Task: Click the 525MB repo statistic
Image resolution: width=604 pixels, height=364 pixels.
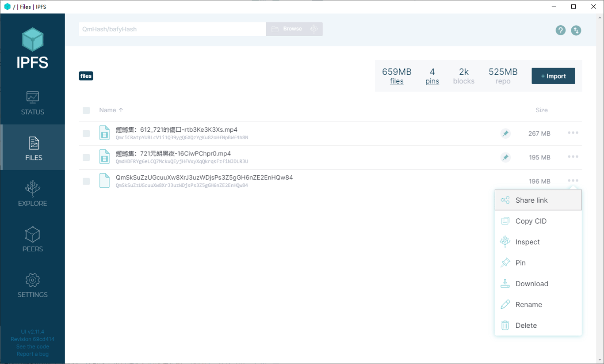Action: (503, 76)
